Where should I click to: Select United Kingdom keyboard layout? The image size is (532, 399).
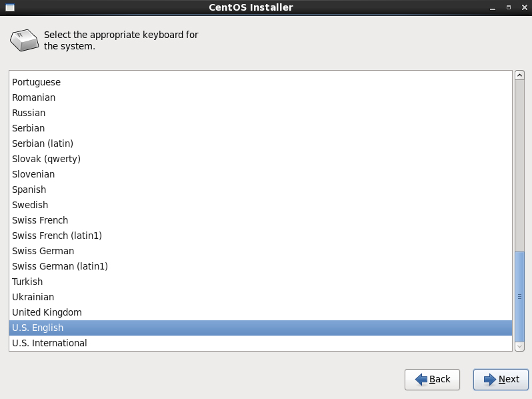click(261, 312)
